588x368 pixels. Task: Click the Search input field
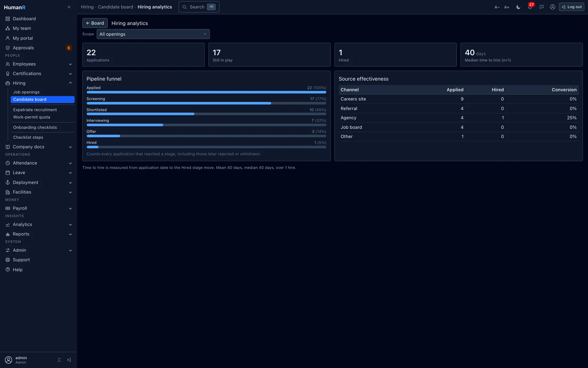click(x=199, y=7)
